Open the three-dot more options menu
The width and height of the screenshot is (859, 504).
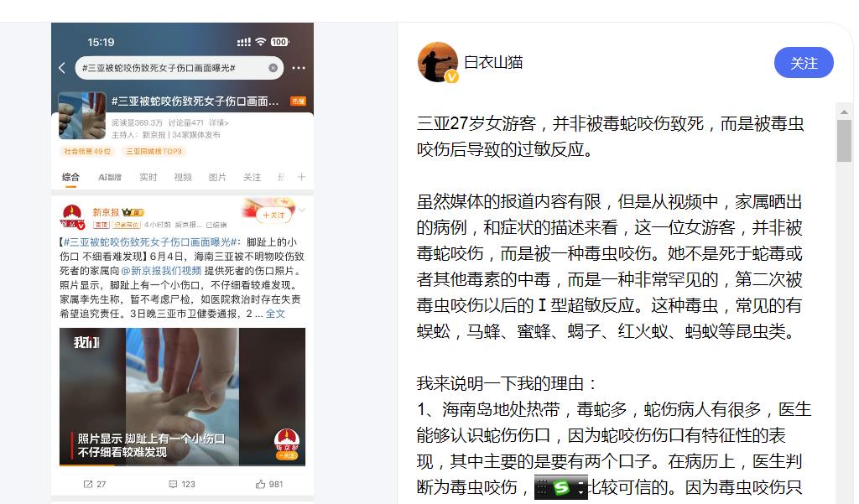pos(299,68)
